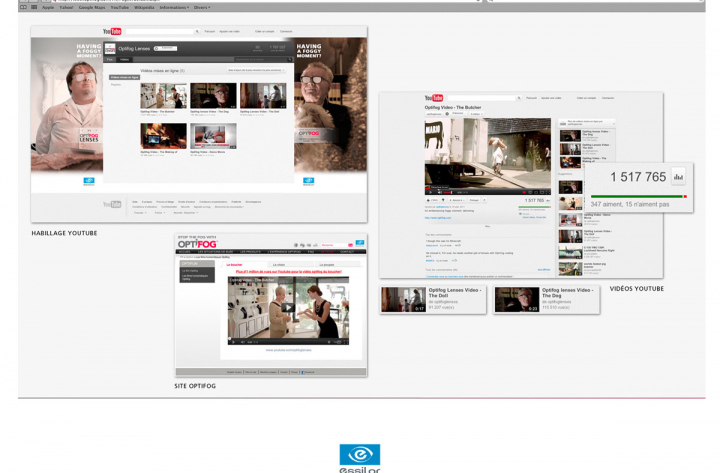Open the reading list book icon

23,7
